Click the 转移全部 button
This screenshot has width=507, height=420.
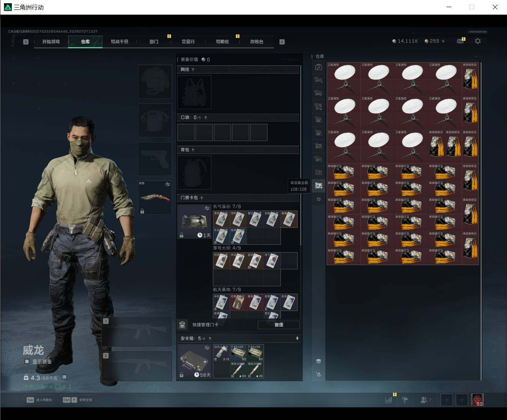(x=78, y=400)
